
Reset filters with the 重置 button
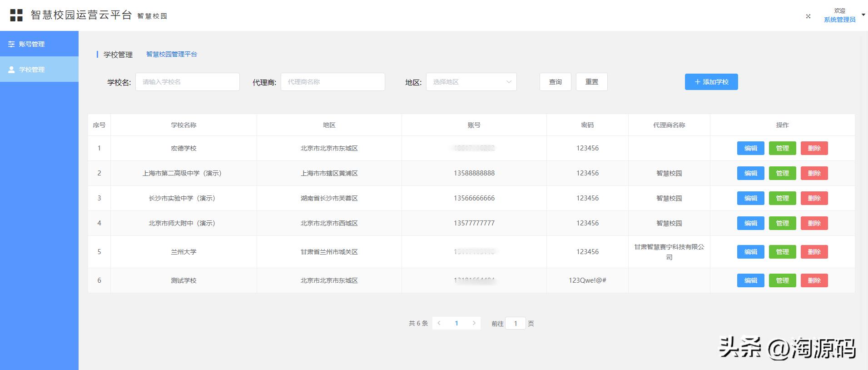pos(591,82)
